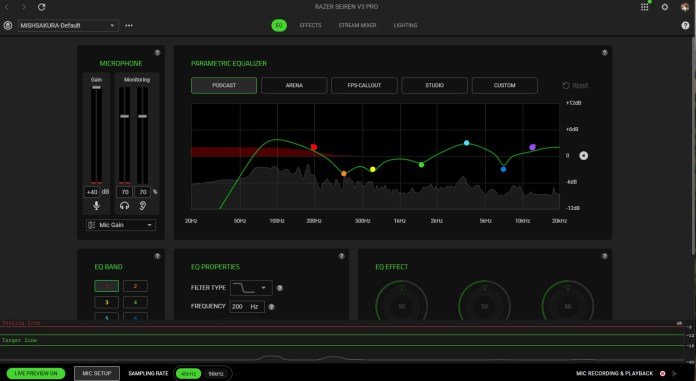Select the cyan EQ band point
The width and height of the screenshot is (696, 381).
point(467,143)
